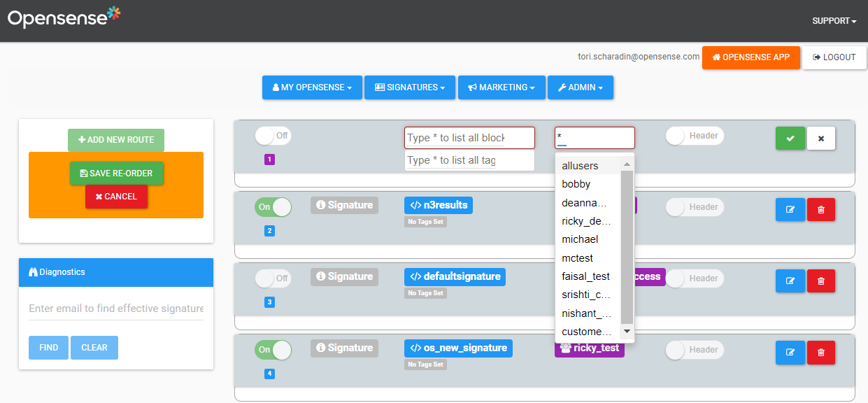Image resolution: width=868 pixels, height=403 pixels.
Task: Toggle Header switch for defaultsignature row
Action: (x=695, y=278)
